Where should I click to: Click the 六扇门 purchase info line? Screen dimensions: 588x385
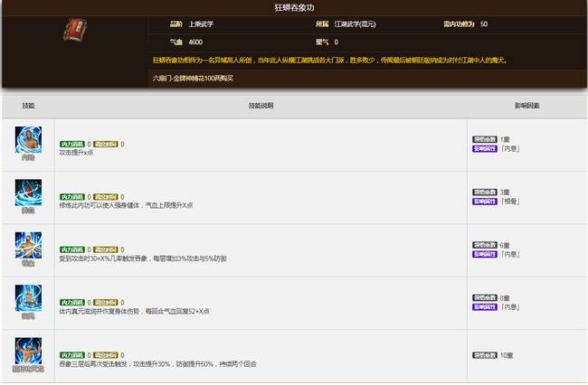(194, 78)
